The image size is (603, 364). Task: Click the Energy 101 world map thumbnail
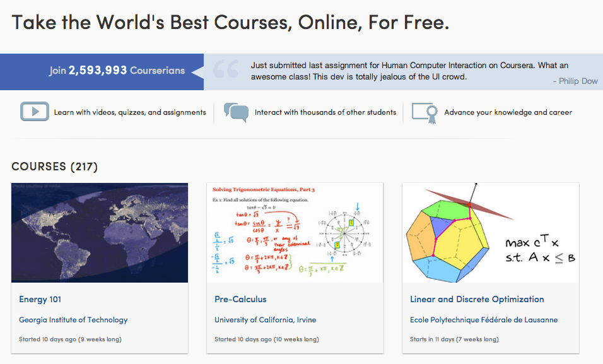(100, 233)
